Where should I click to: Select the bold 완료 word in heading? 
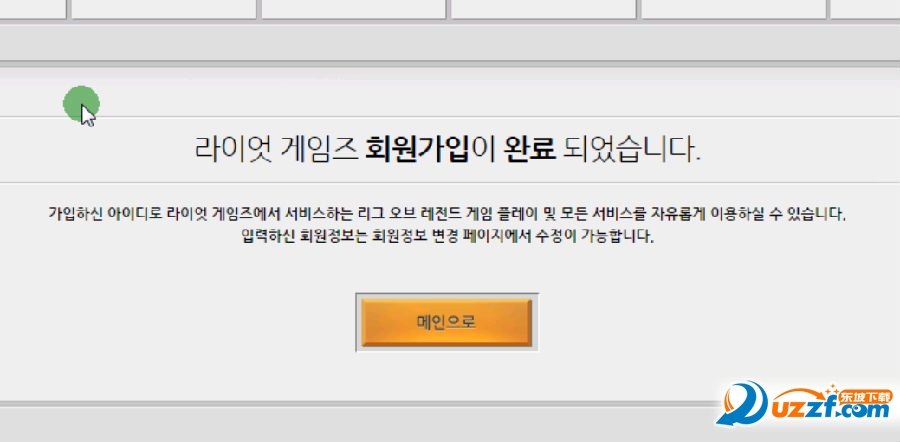tap(529, 149)
